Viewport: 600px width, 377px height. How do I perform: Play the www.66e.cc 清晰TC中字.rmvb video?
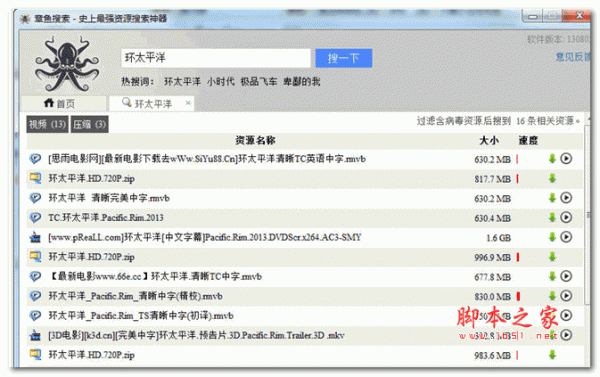[566, 276]
